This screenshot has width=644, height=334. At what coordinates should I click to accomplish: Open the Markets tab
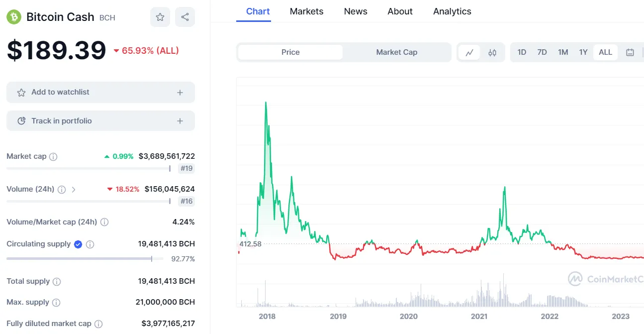(x=306, y=11)
